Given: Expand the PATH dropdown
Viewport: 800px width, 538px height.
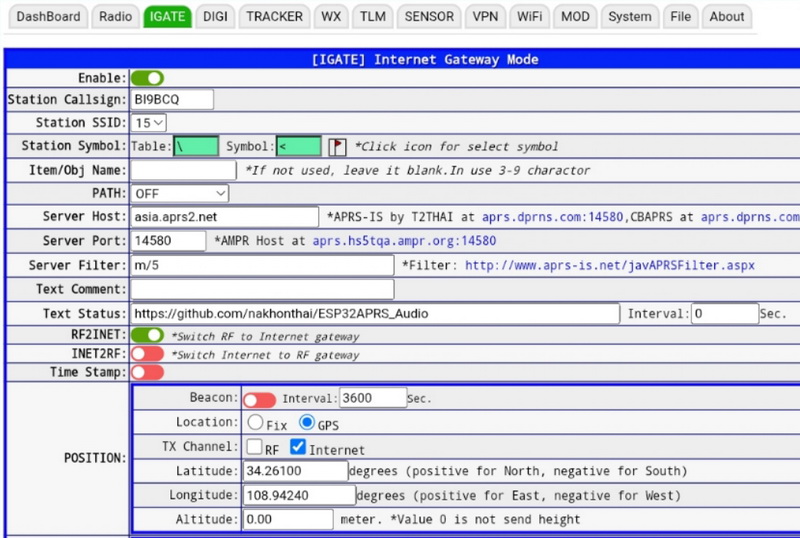Looking at the screenshot, I should (180, 193).
